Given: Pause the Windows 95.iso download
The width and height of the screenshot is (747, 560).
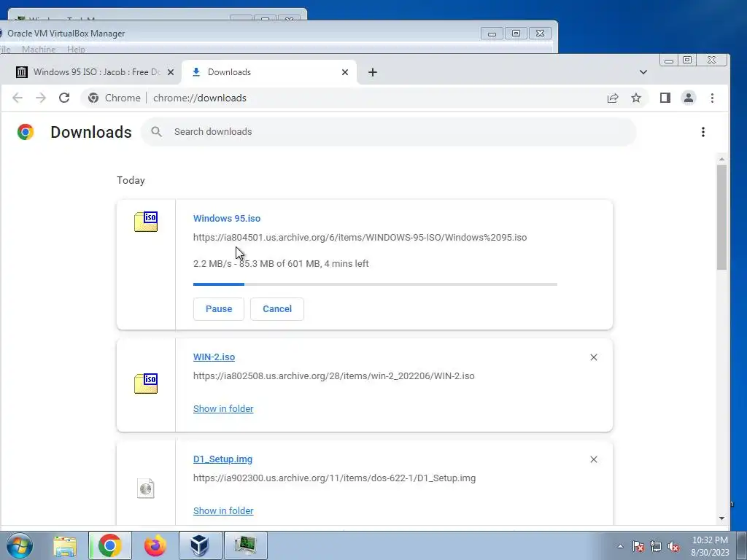Looking at the screenshot, I should pos(219,309).
